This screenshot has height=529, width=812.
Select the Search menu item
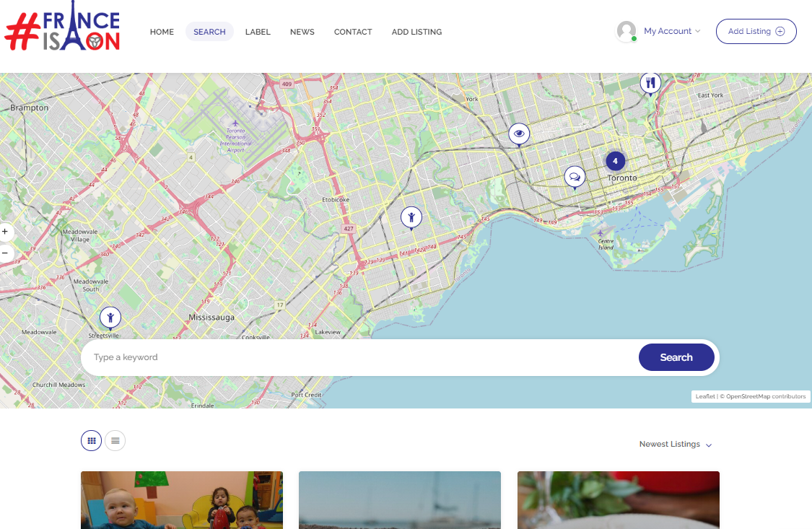pyautogui.click(x=210, y=32)
